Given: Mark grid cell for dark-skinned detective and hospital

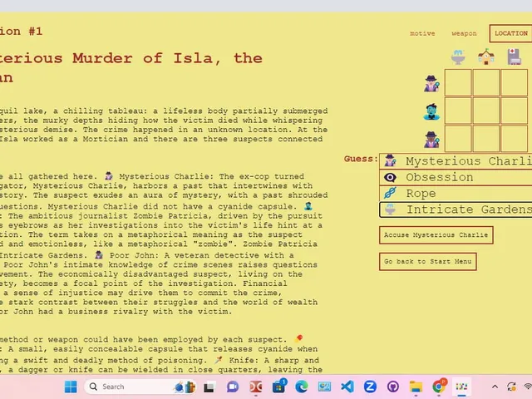Looking at the screenshot, I should click(514, 139).
